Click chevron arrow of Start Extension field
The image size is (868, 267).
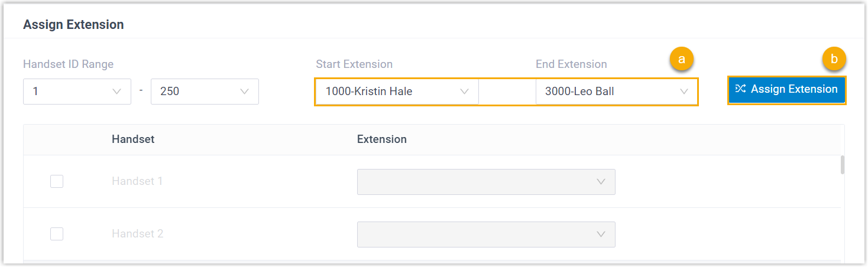pos(464,92)
